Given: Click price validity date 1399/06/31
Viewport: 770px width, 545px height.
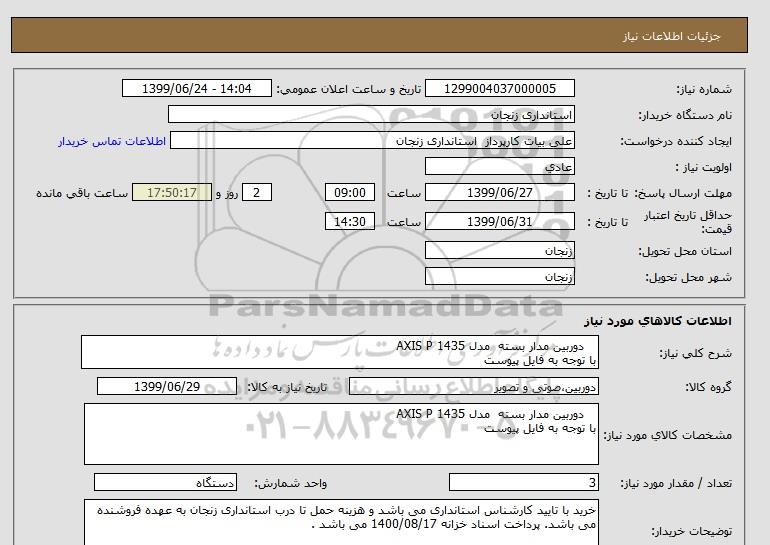Looking at the screenshot, I should [499, 221].
